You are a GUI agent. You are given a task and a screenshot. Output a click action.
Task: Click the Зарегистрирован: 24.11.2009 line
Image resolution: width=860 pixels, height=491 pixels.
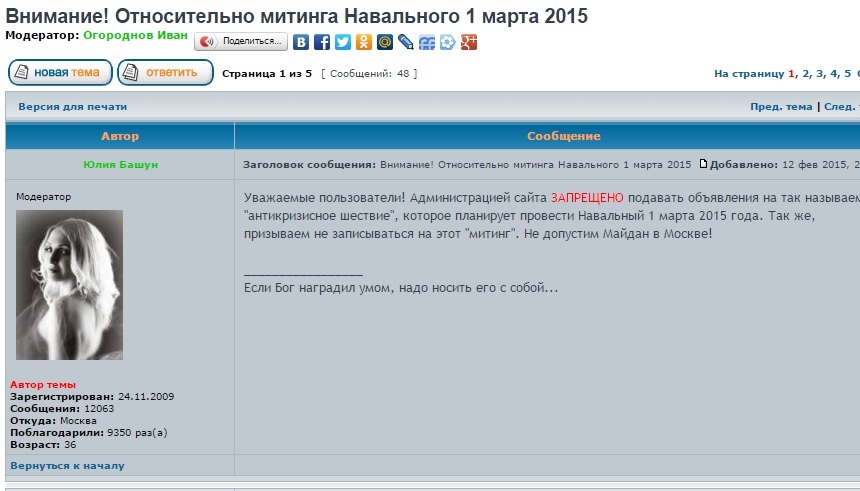point(92,397)
